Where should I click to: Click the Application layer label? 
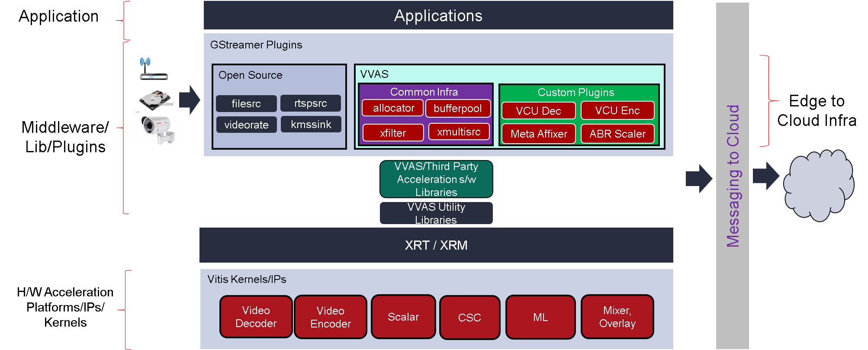[58, 16]
